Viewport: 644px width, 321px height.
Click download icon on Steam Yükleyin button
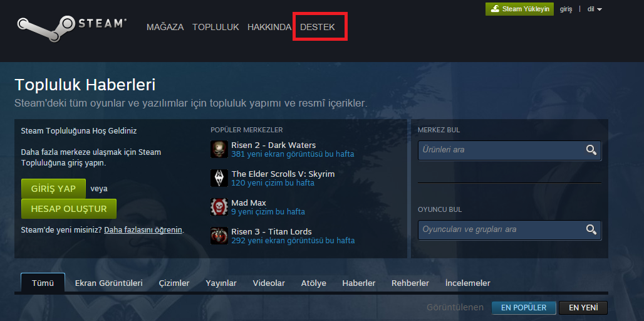tap(494, 9)
